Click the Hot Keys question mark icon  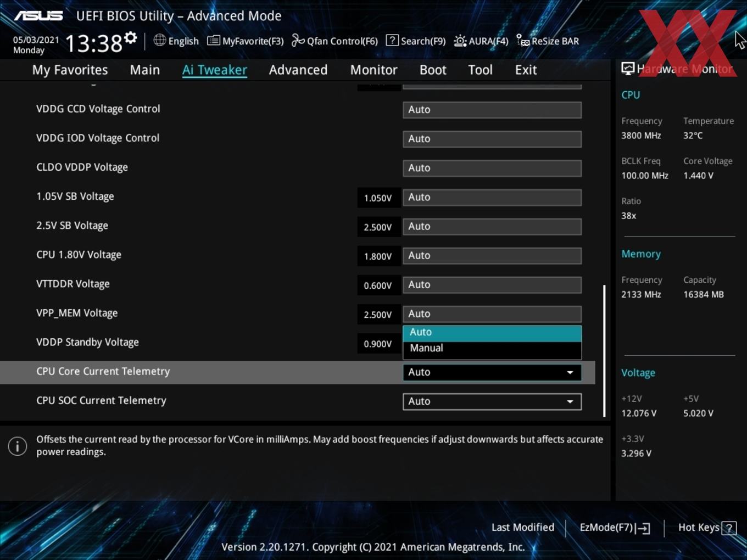729,528
